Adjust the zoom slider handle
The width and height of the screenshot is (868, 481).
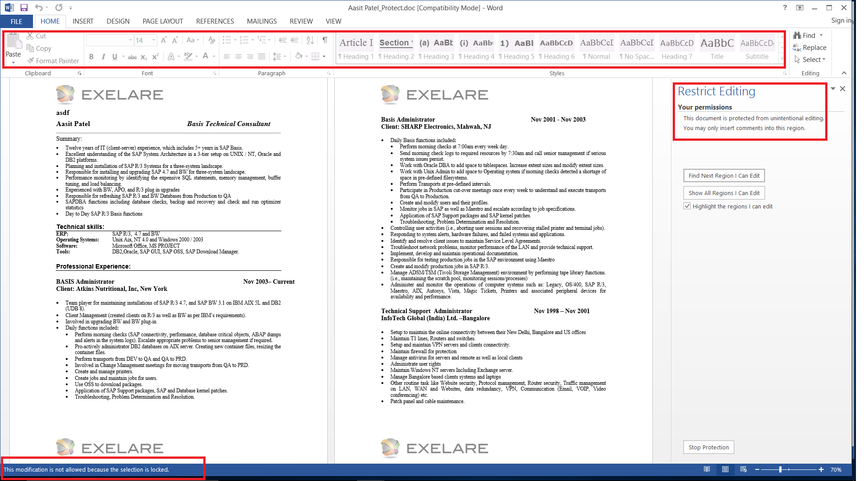click(780, 469)
